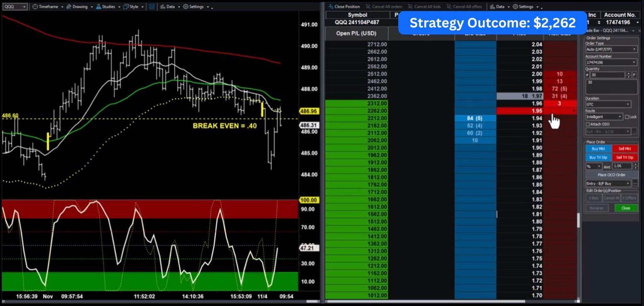This screenshot has width=644, height=306.
Task: Click the Quantity input field
Action: point(607,75)
